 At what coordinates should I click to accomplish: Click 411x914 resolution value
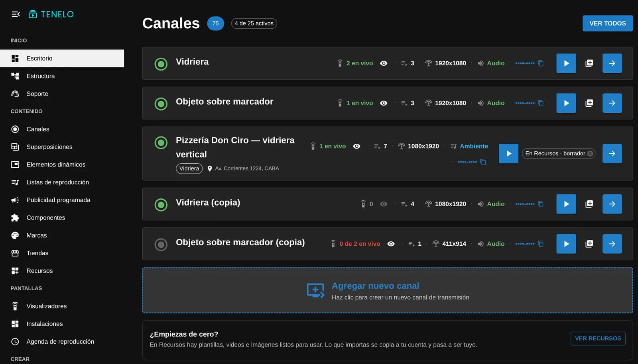tap(454, 244)
